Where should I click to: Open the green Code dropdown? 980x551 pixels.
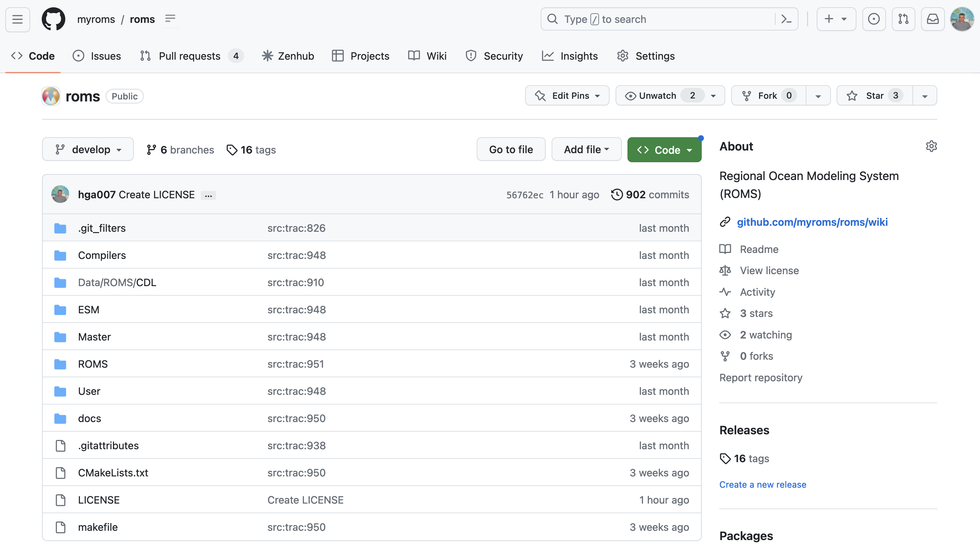[664, 150]
